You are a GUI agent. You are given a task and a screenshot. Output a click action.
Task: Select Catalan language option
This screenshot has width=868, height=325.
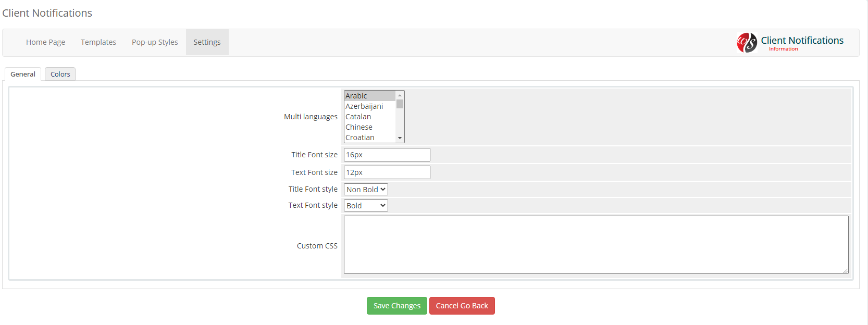coord(369,117)
